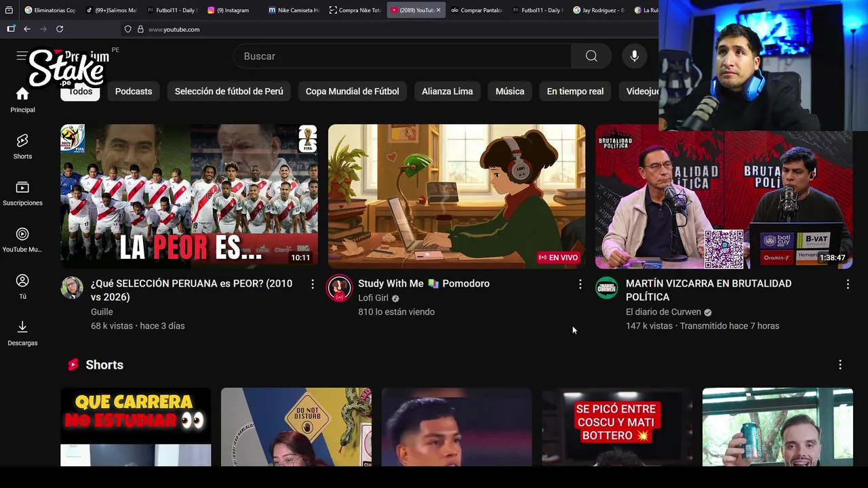Open QUE CARRERA NO ESTUDIAR short
868x488 pixels.
coord(136,427)
